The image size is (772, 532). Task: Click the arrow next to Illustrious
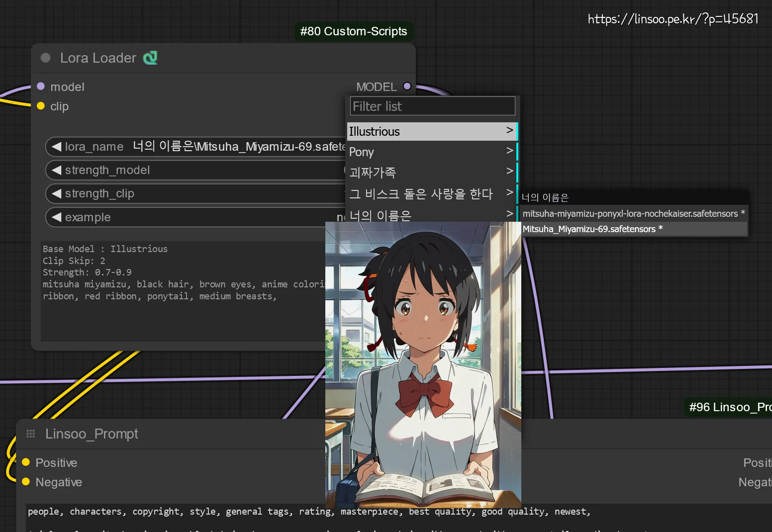509,130
